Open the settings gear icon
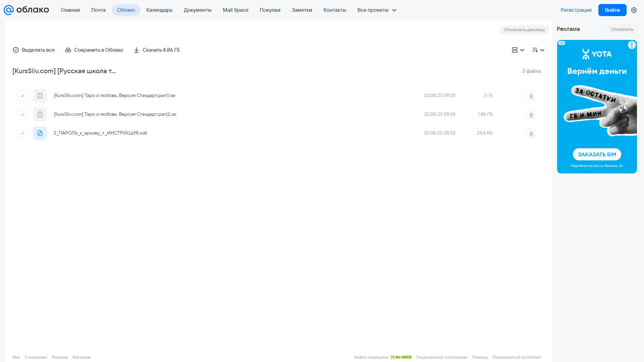Screen dimensions: 644x362 (634, 10)
